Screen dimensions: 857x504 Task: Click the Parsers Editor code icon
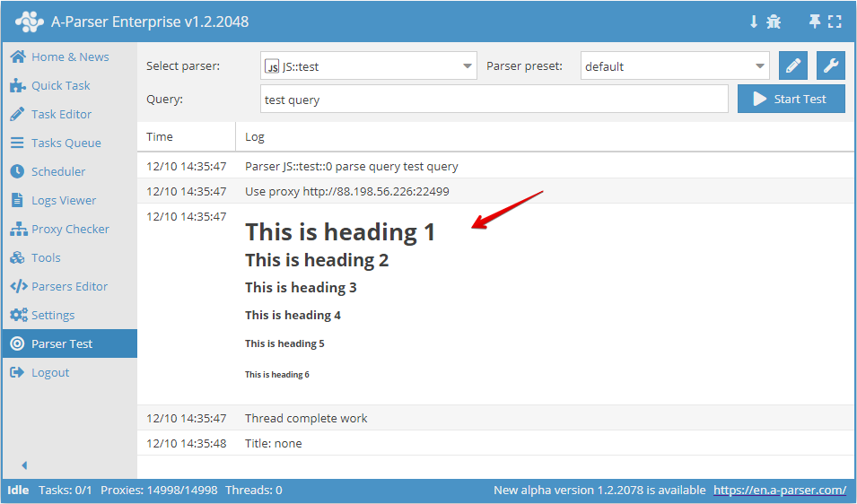tap(17, 286)
